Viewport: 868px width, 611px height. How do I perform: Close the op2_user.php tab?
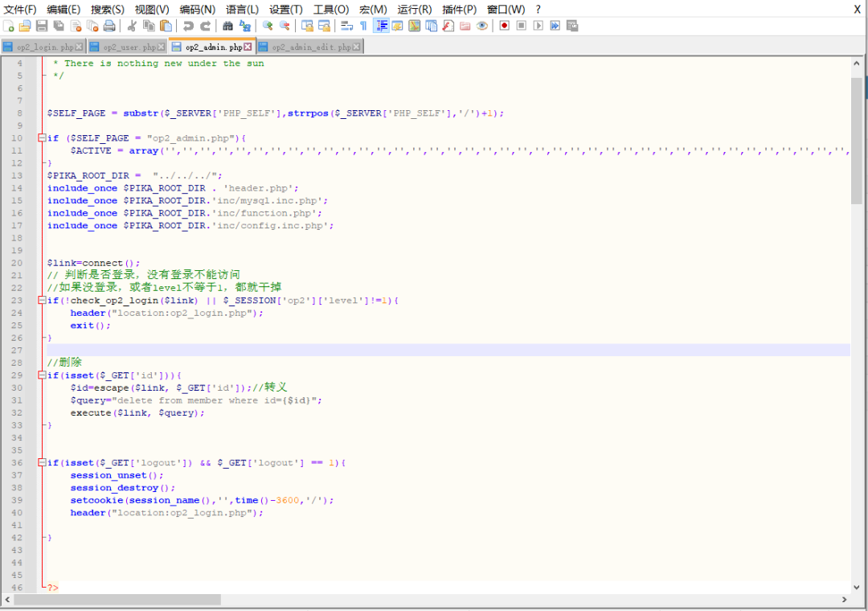click(161, 47)
